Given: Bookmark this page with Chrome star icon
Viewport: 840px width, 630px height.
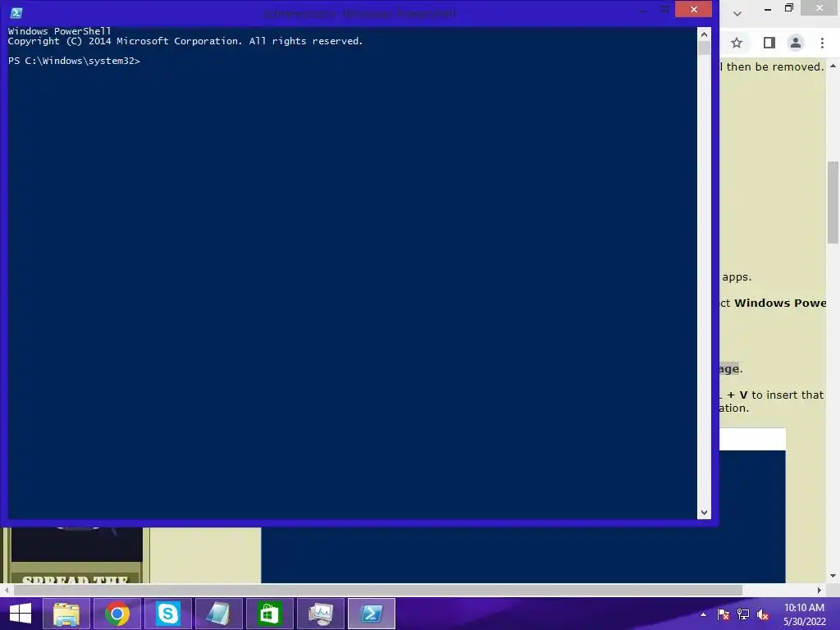Looking at the screenshot, I should point(737,43).
